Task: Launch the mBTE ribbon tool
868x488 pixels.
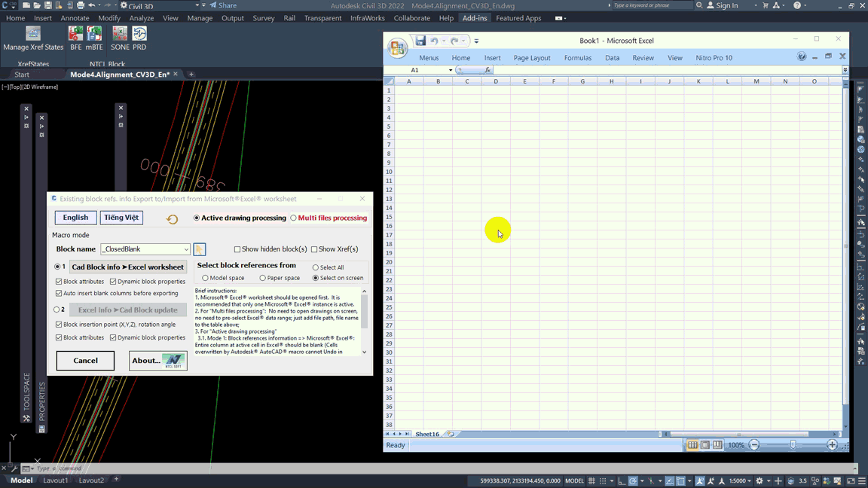Action: point(94,34)
